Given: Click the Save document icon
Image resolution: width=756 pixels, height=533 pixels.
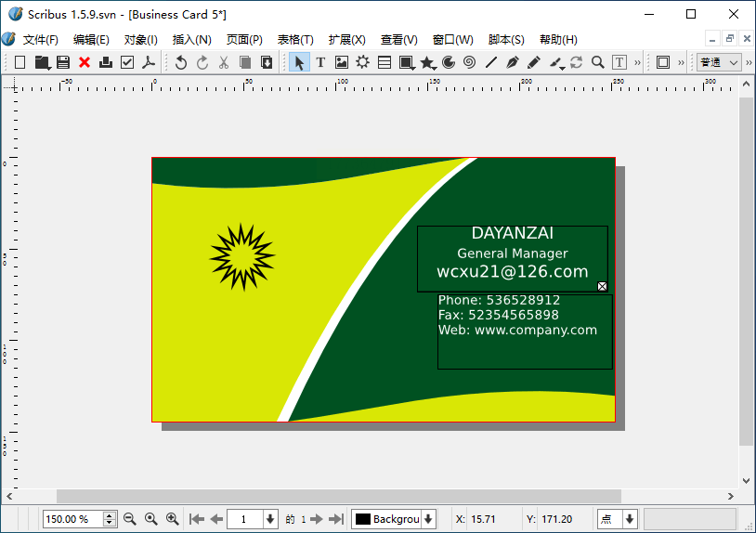Looking at the screenshot, I should point(63,62).
